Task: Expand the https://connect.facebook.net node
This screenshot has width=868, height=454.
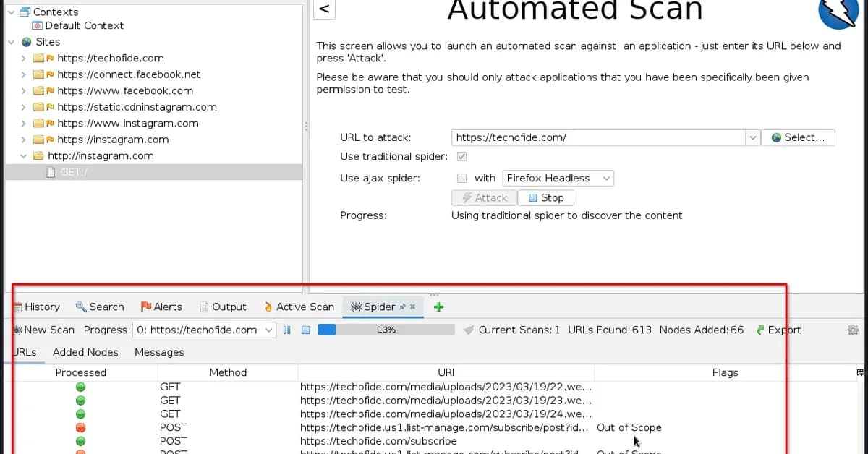Action: tap(23, 74)
